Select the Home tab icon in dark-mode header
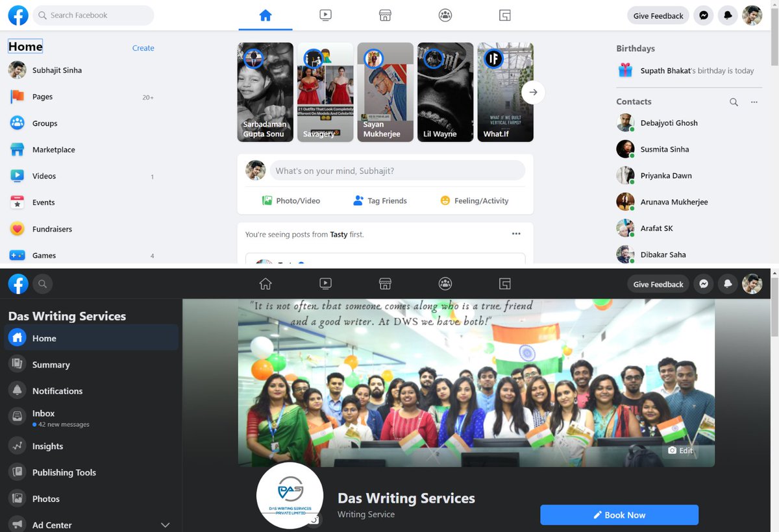The width and height of the screenshot is (779, 532). point(266,284)
